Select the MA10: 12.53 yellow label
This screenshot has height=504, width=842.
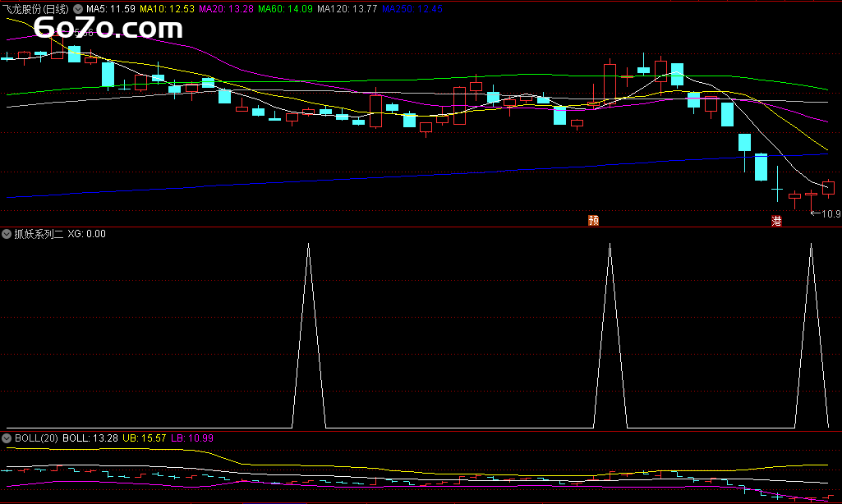pyautogui.click(x=167, y=9)
